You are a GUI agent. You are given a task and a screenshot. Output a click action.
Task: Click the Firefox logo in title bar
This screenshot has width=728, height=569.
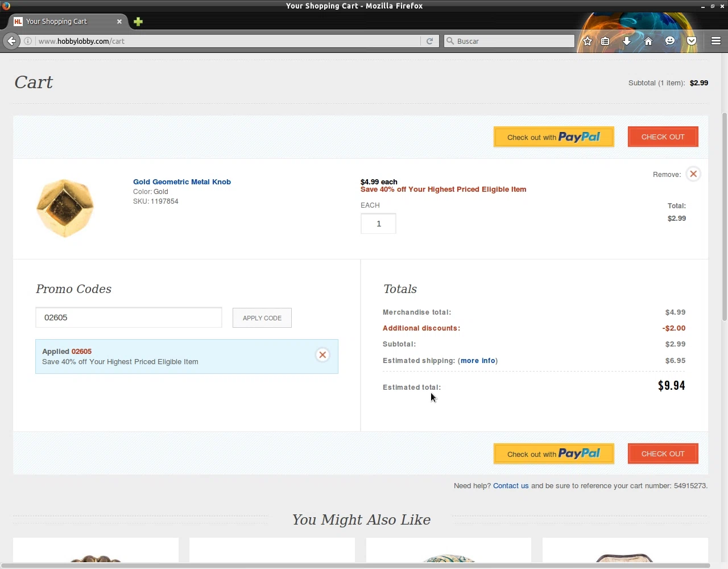6,6
